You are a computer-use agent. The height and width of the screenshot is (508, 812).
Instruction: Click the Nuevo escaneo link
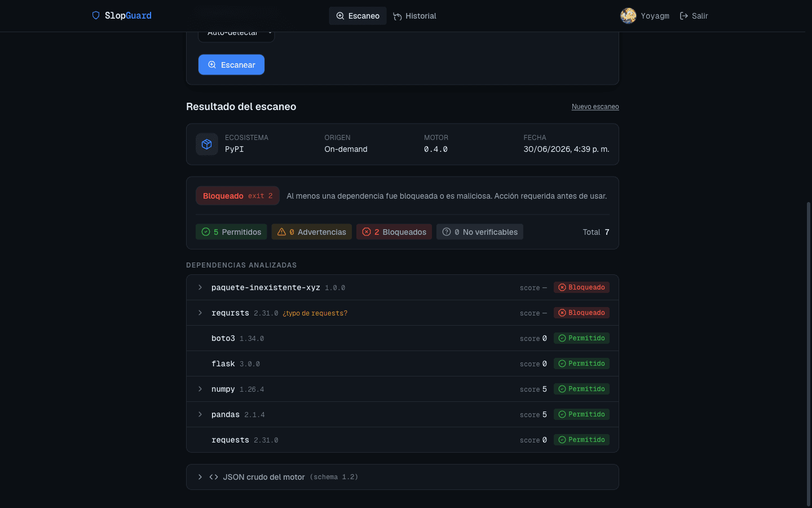point(595,107)
